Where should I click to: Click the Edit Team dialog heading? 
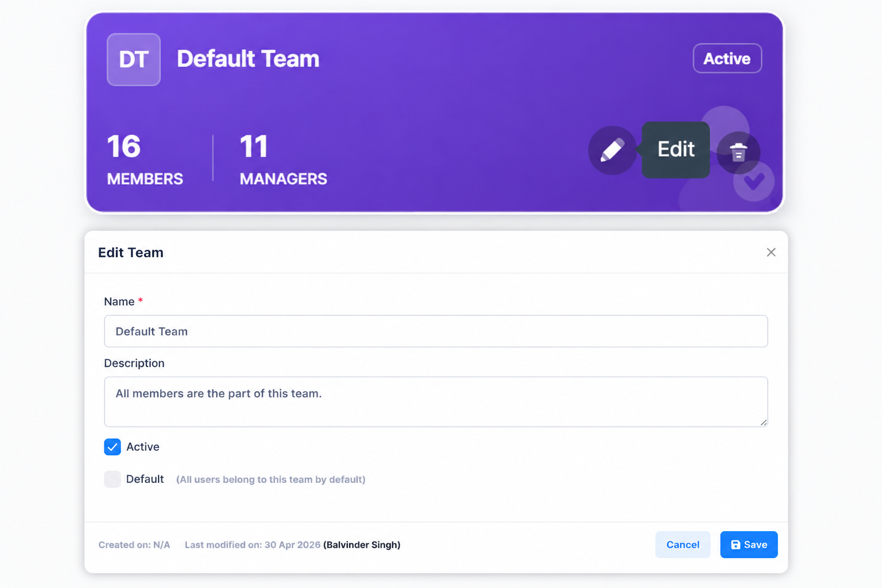(131, 253)
